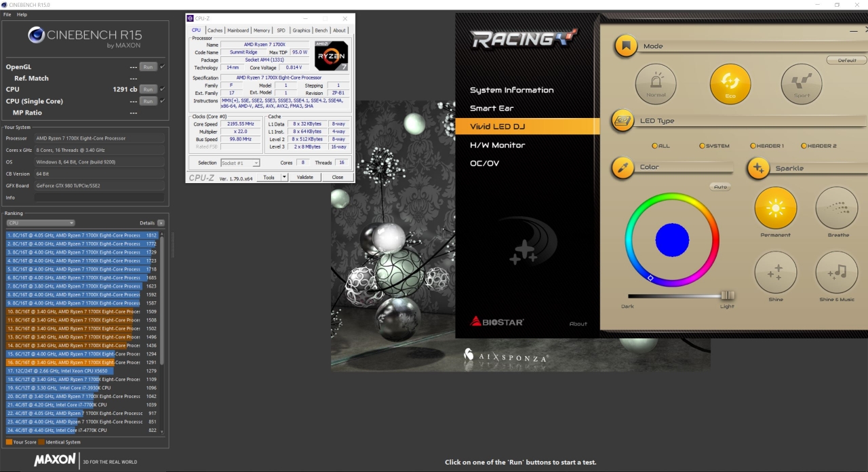Select the HEADER 1 LED radio button
Image resolution: width=868 pixels, height=472 pixels.
tap(753, 146)
